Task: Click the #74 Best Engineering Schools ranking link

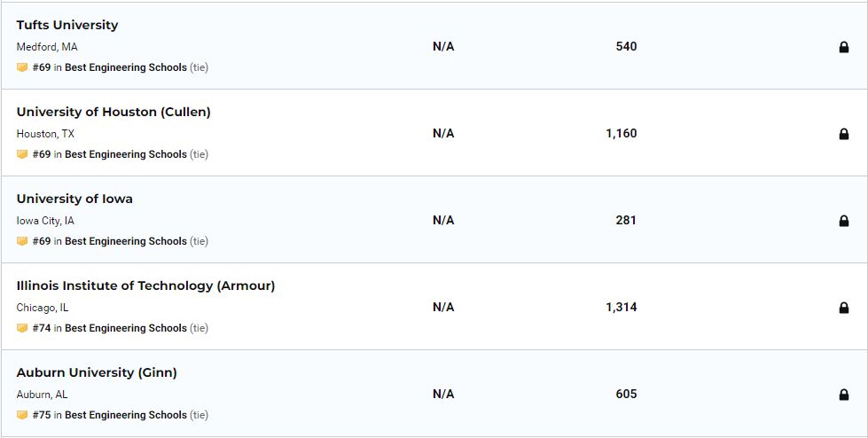Action: 110,328
